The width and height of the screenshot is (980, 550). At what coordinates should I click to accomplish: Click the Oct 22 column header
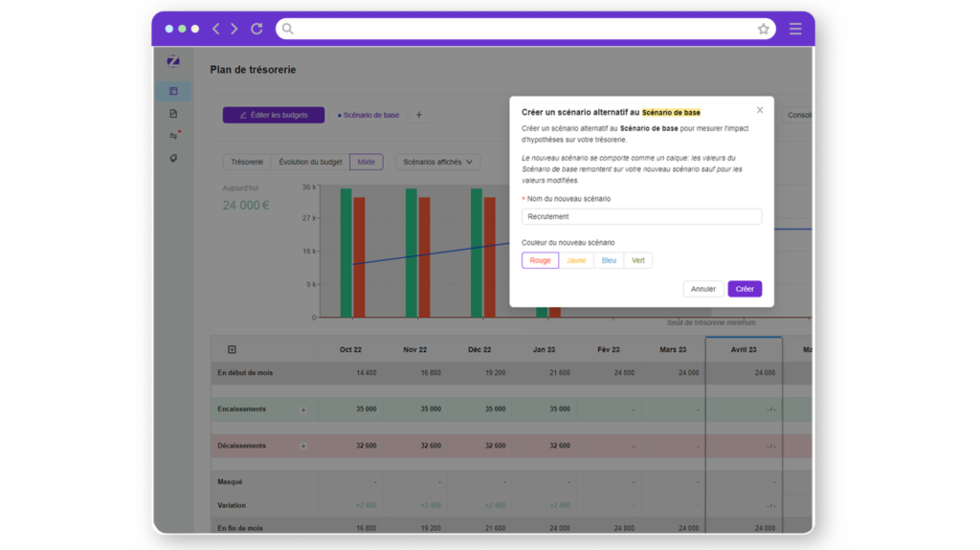coord(350,349)
